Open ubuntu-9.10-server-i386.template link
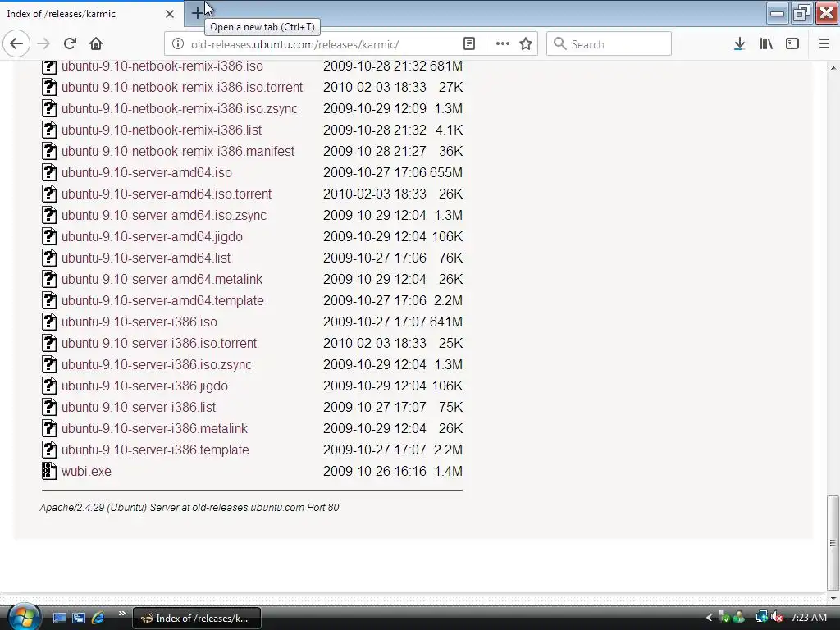The height and width of the screenshot is (630, 840). coord(155,450)
